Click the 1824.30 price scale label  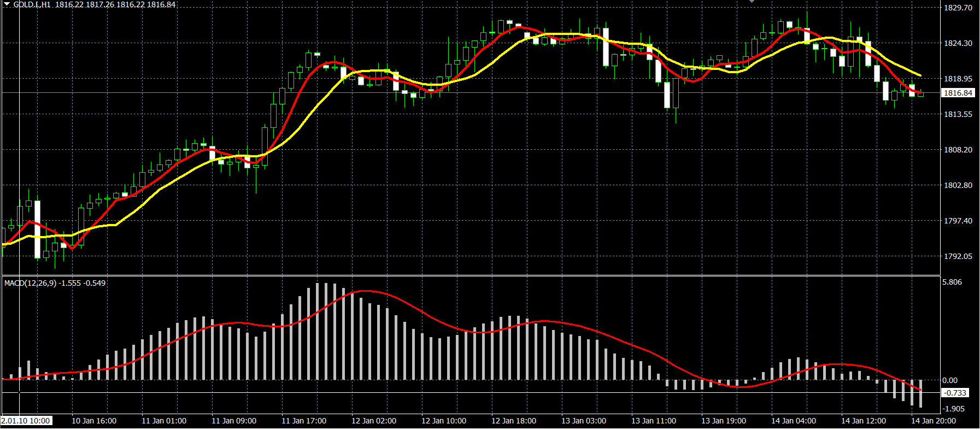coord(958,43)
